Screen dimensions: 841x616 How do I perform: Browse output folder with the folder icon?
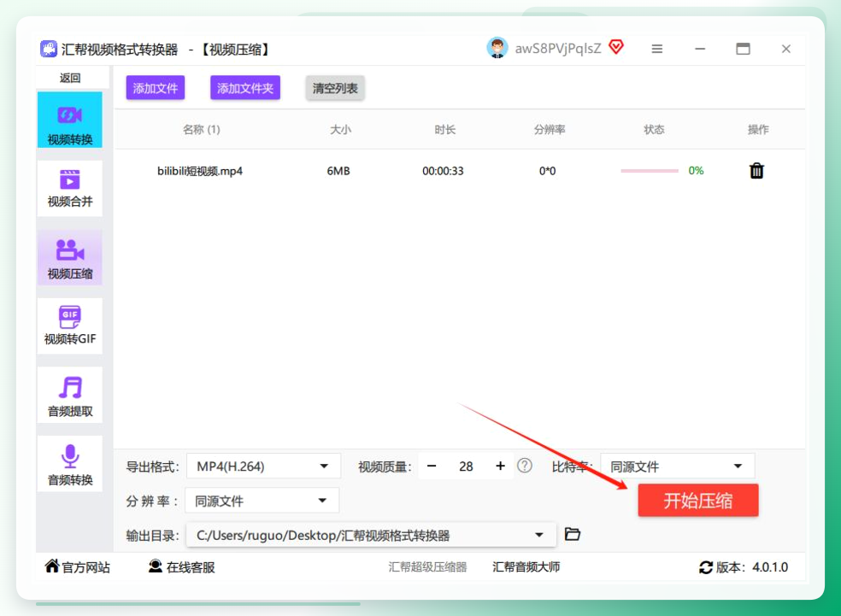click(573, 534)
